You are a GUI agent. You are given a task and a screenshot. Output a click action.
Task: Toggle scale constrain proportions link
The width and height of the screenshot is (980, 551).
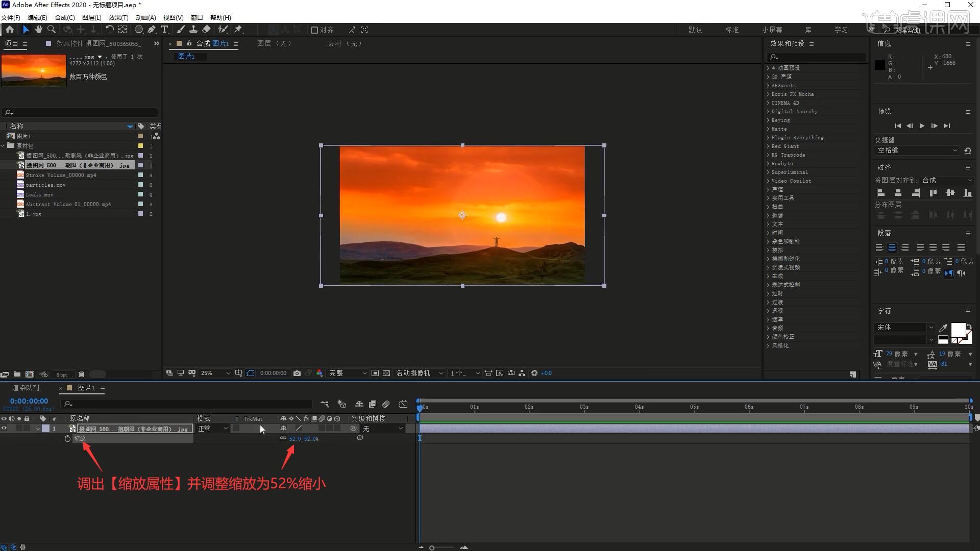pos(283,438)
